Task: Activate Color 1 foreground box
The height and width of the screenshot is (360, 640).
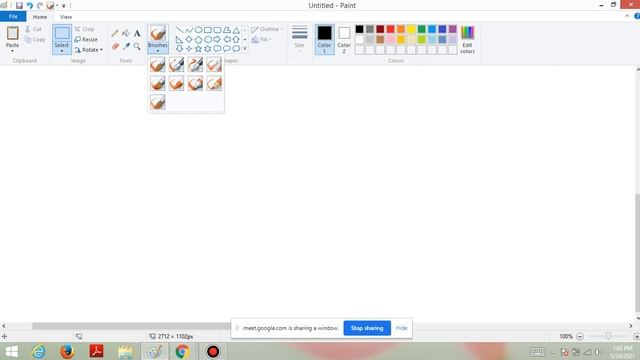Action: click(x=324, y=40)
